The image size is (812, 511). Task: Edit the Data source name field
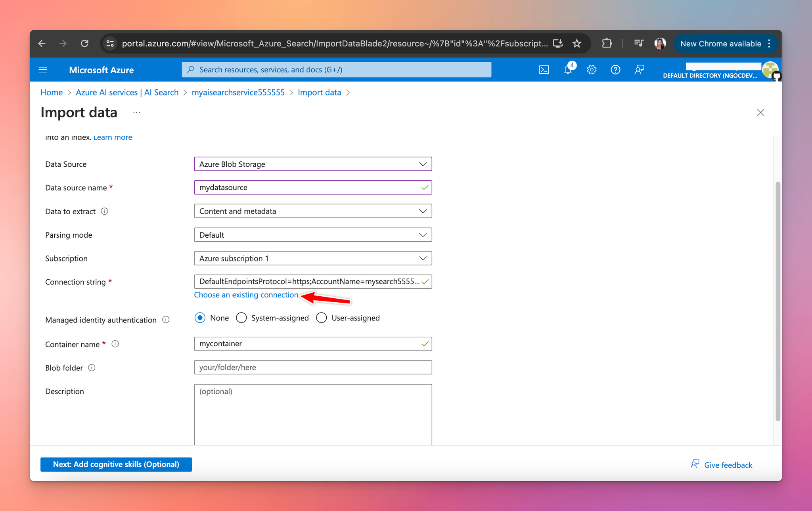coord(313,187)
